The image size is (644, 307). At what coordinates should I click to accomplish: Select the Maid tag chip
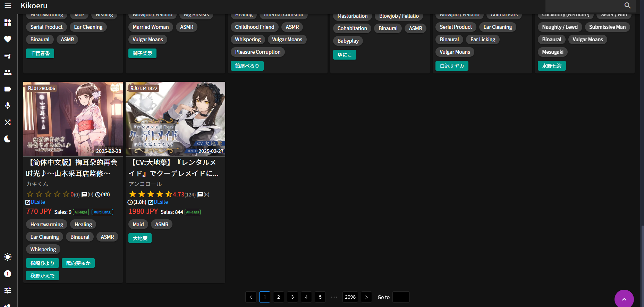coord(138,225)
